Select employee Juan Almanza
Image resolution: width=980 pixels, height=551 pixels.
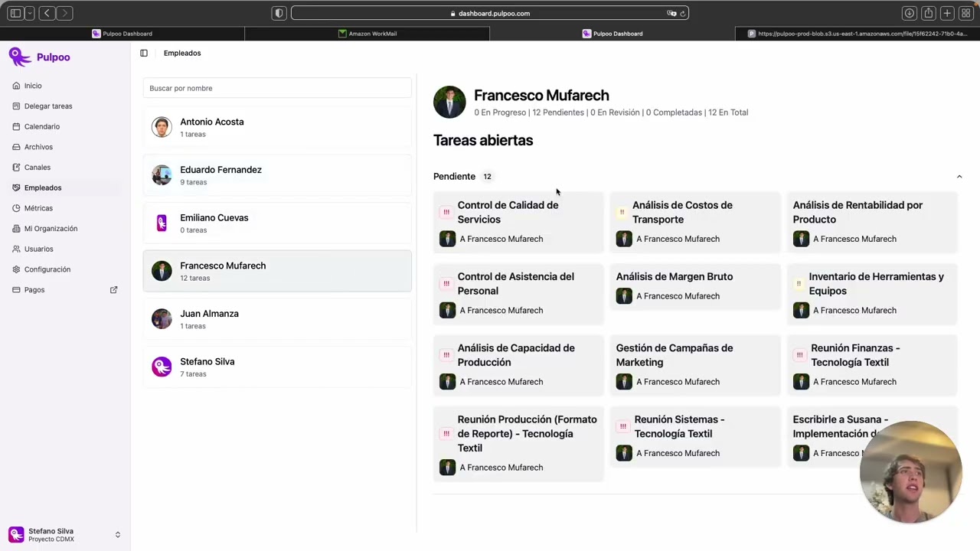tap(277, 319)
